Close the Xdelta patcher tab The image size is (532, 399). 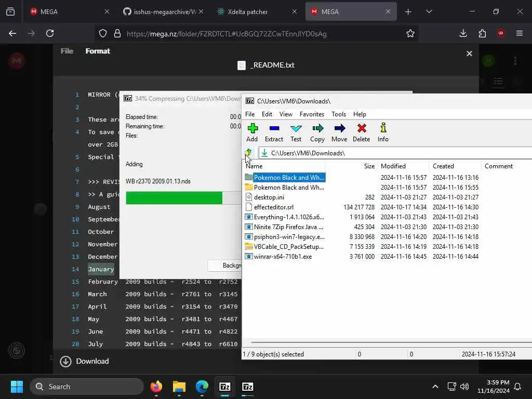pos(294,11)
